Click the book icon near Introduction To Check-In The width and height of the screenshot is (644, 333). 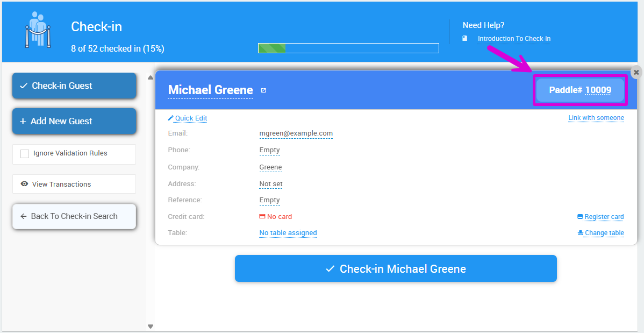pyautogui.click(x=465, y=39)
